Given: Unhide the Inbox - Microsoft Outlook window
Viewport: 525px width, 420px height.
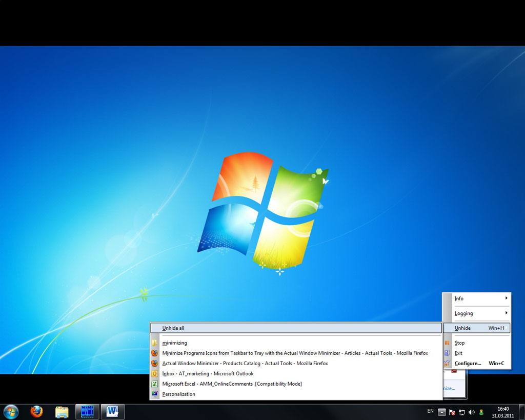Looking at the screenshot, I should [208, 374].
